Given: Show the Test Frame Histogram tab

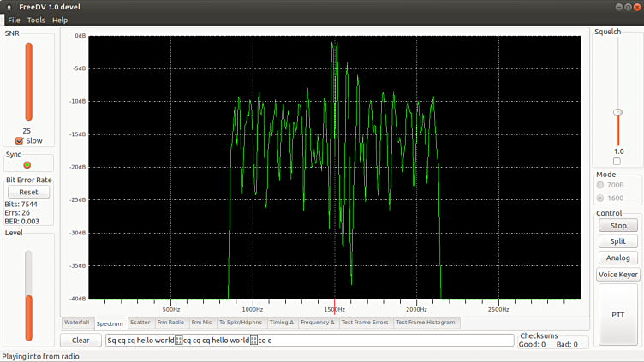Looking at the screenshot, I should [426, 323].
